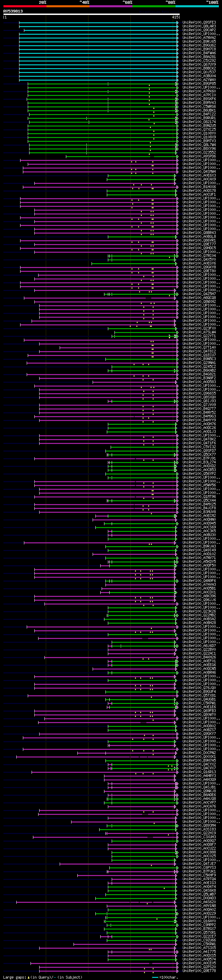This screenshot has width=222, height=980.
Task: Open UniRef100_B1H0X6 entry
Action: coord(199,187)
